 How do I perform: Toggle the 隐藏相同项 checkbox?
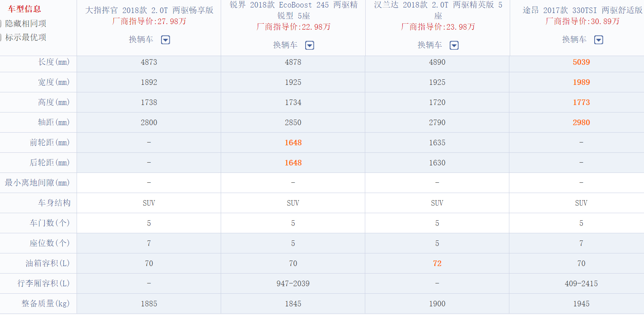[x=1, y=24]
